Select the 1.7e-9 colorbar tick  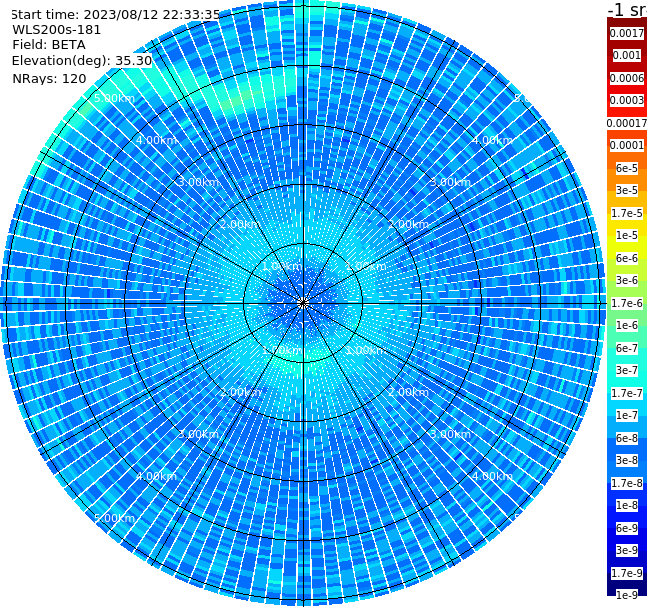tap(627, 573)
